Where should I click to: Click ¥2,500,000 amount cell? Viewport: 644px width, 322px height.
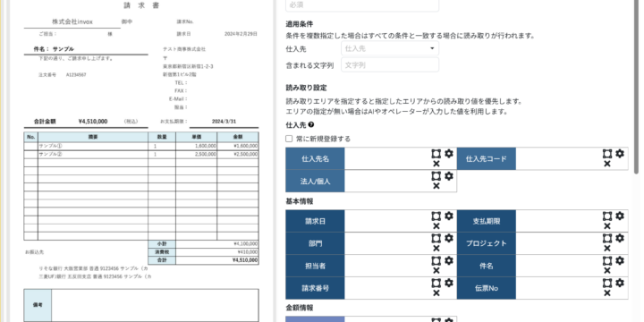click(x=246, y=155)
